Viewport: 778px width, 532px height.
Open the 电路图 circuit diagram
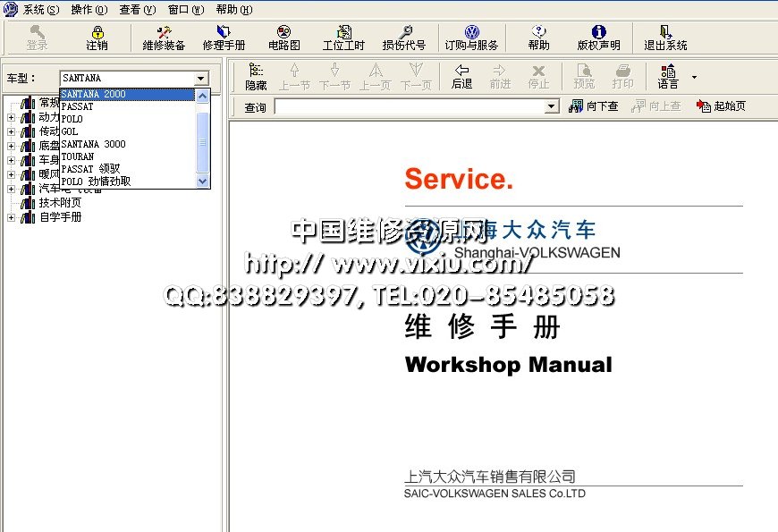(x=284, y=38)
